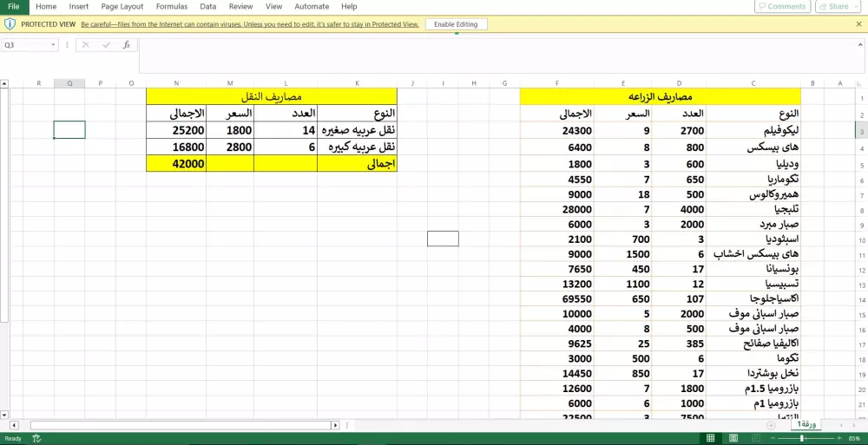Click the Protected View warning link text

pyautogui.click(x=250, y=24)
